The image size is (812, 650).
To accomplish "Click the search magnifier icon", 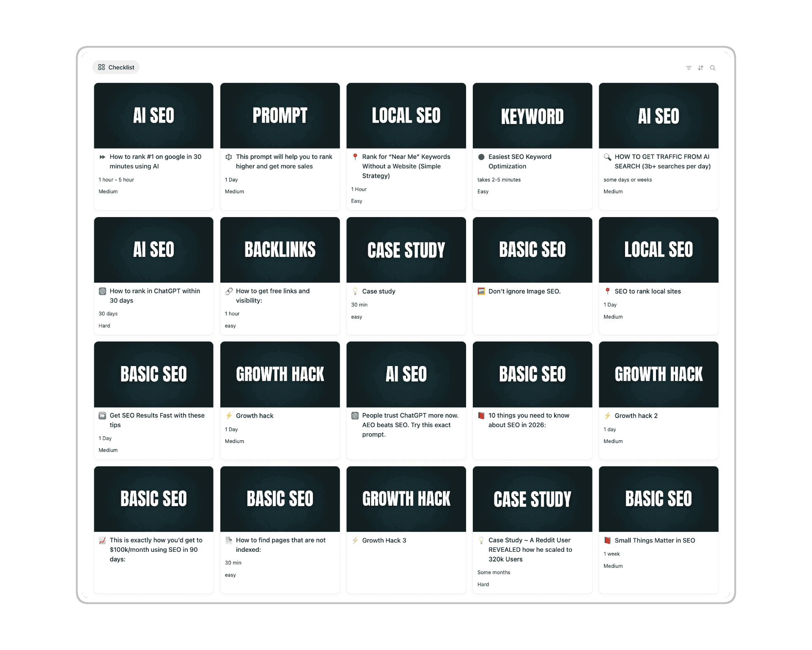I will click(713, 68).
